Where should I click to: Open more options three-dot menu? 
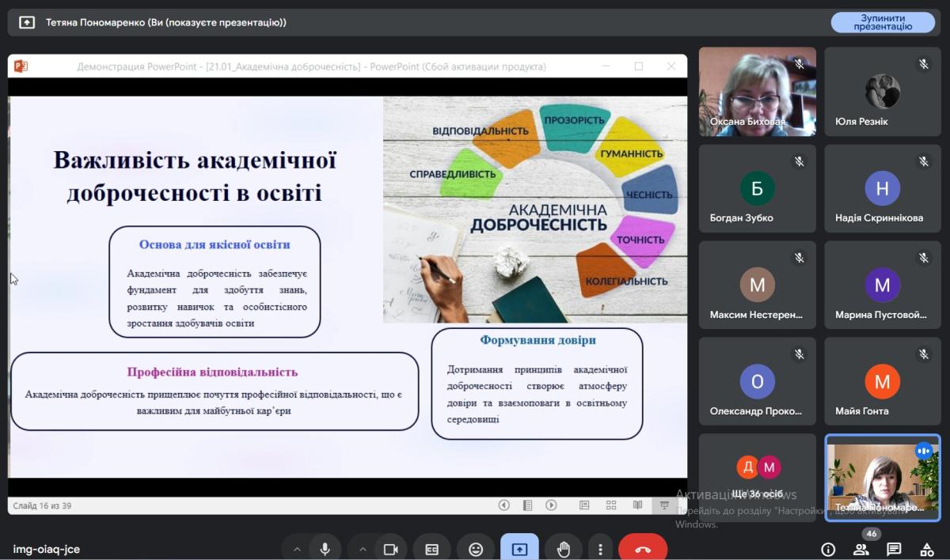pyautogui.click(x=601, y=549)
